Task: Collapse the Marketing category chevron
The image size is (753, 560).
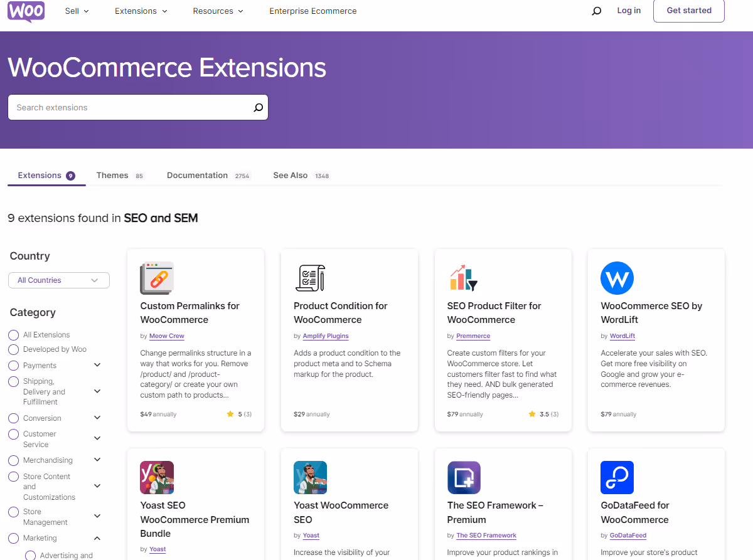Action: tap(97, 537)
